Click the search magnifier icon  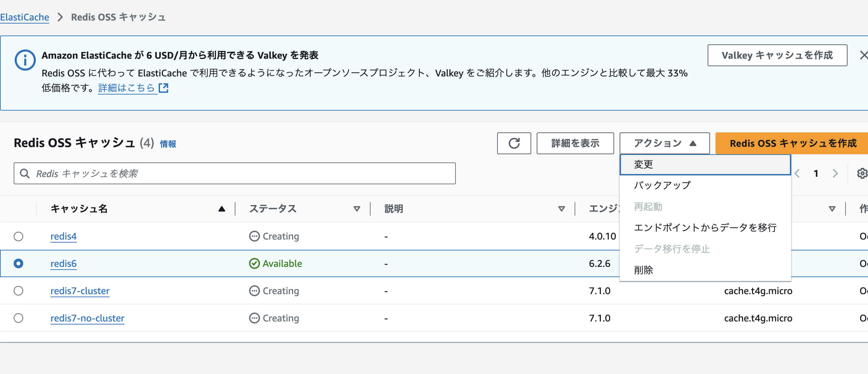tap(25, 174)
